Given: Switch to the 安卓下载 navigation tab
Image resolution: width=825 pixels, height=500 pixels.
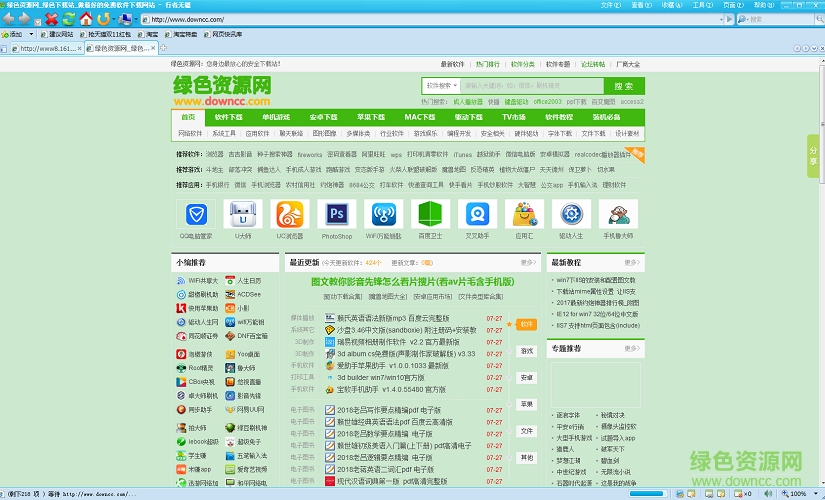Looking at the screenshot, I should [323, 117].
